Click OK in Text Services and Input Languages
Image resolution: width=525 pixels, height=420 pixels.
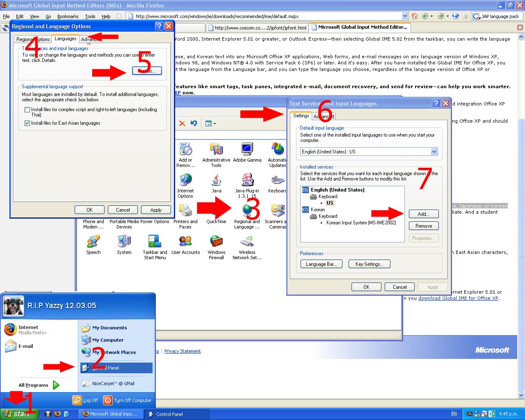pos(366,287)
